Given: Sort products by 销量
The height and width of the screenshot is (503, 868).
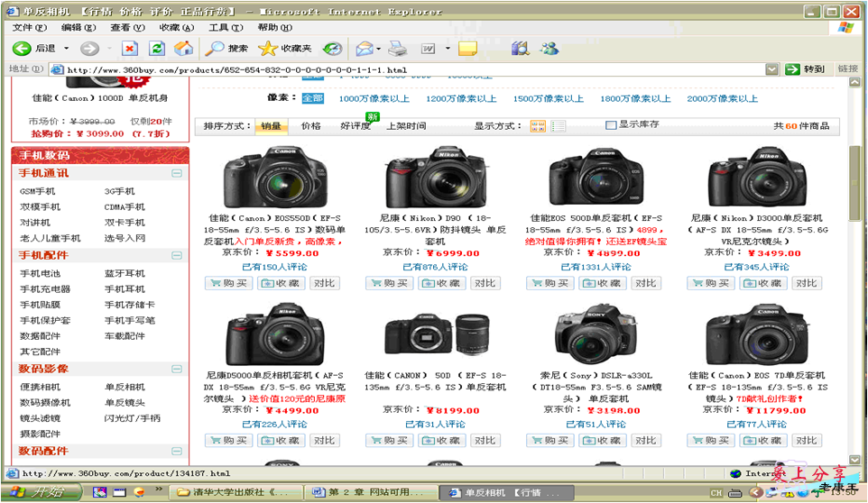Looking at the screenshot, I should point(272,126).
